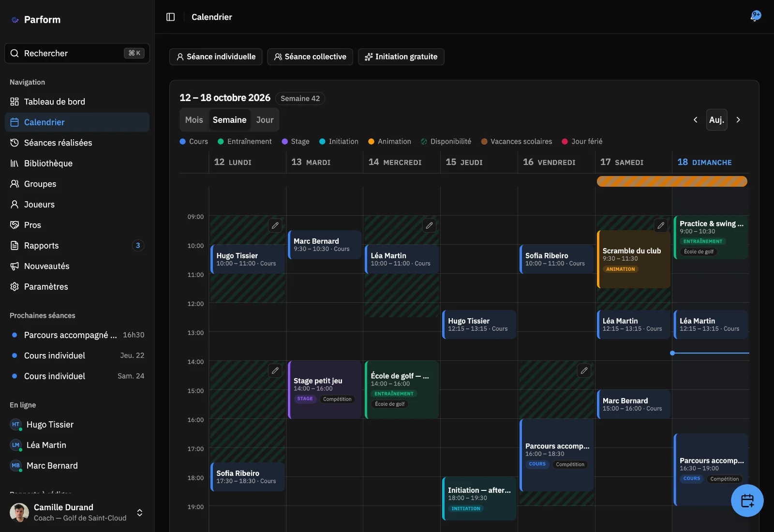Edit Monday afternoon availability pencil icon

275,370
